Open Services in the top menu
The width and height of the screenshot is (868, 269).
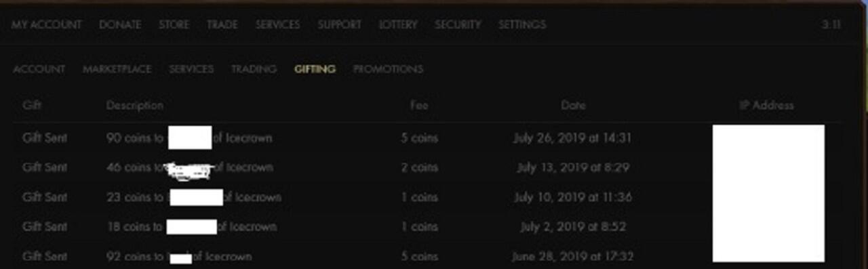coord(277,24)
